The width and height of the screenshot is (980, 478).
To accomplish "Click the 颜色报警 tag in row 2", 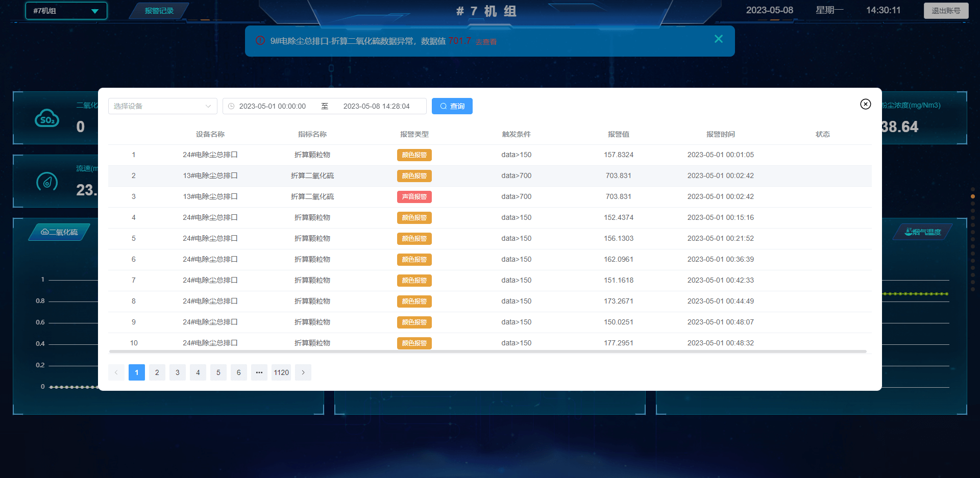I will [x=414, y=176].
